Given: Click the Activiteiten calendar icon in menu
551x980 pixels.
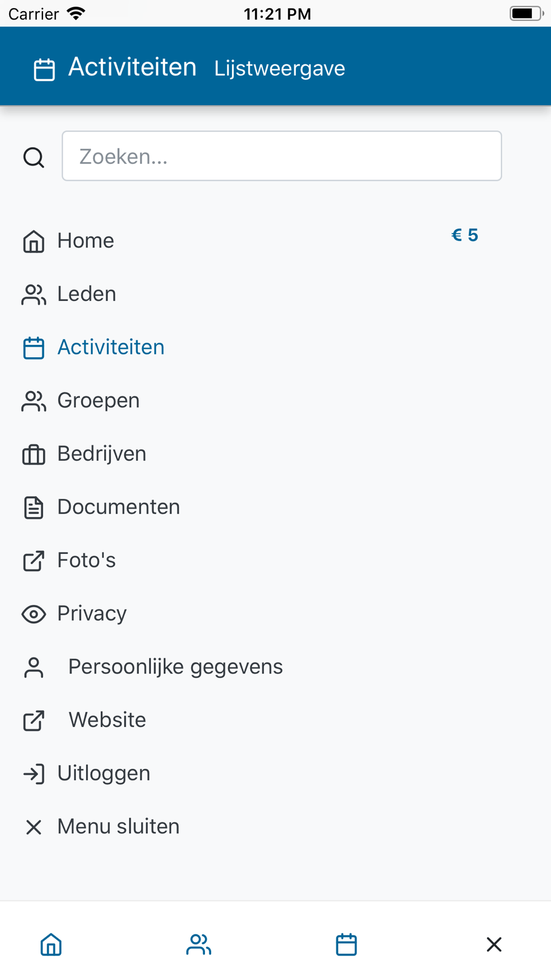Looking at the screenshot, I should pos(34,348).
